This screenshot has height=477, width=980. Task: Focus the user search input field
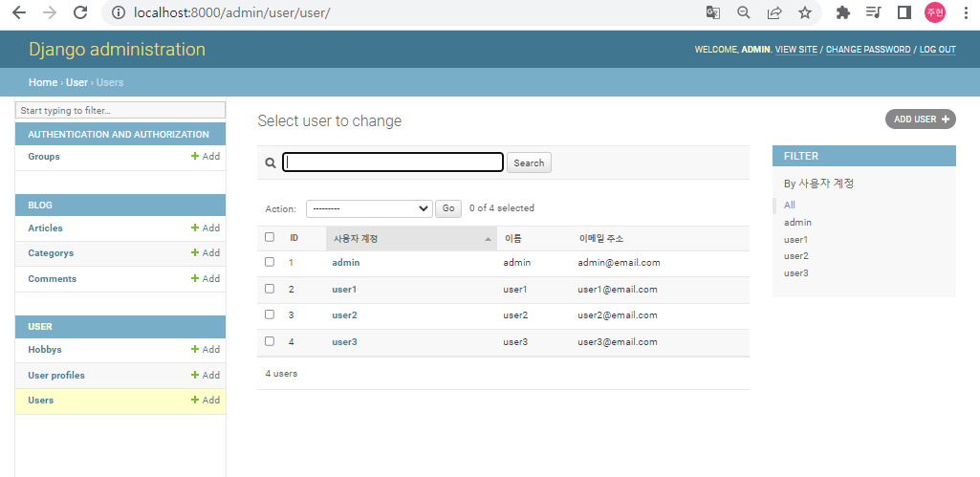tap(393, 163)
